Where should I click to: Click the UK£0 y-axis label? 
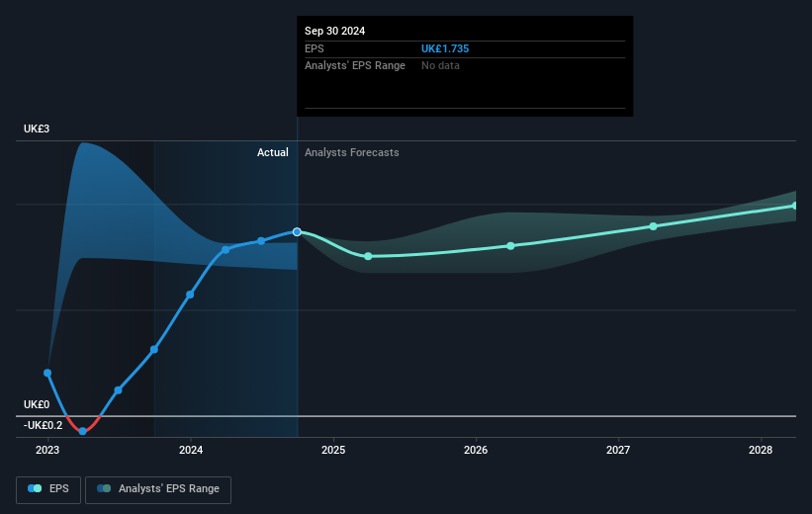coord(37,405)
